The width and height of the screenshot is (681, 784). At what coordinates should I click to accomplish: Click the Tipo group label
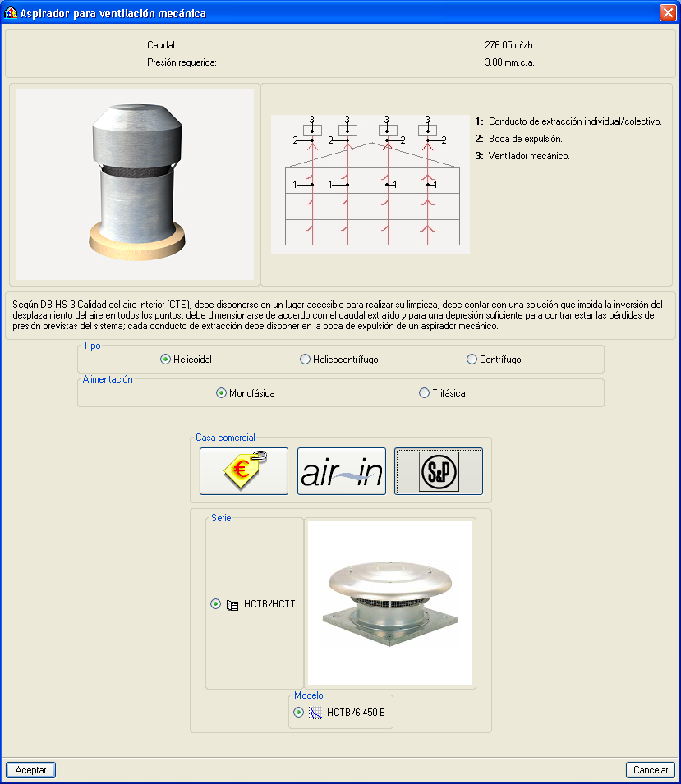92,346
